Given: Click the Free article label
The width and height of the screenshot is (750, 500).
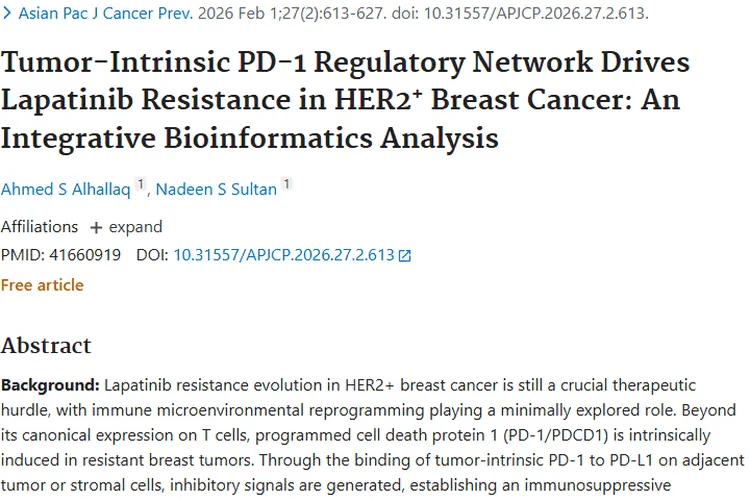Looking at the screenshot, I should (x=42, y=285).
